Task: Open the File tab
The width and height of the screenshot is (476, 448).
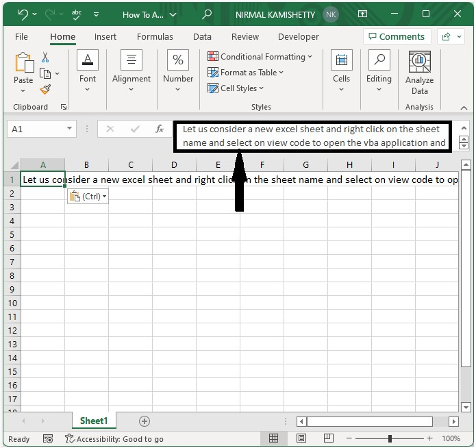Action: pos(21,37)
